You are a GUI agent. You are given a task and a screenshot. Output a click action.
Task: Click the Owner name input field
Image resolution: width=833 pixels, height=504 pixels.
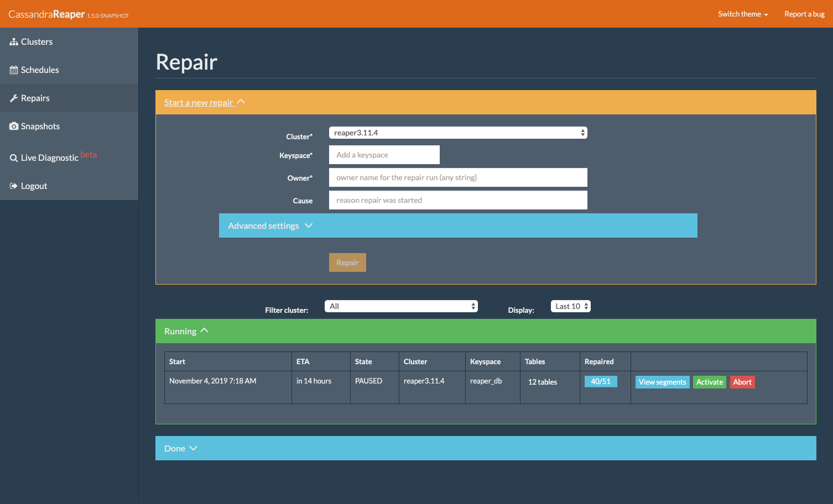click(x=458, y=177)
